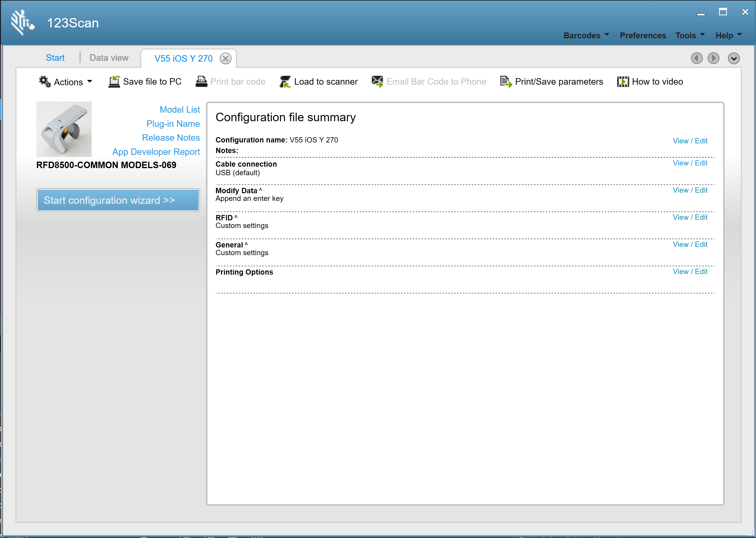The width and height of the screenshot is (756, 538).
Task: Open Preferences
Action: click(x=642, y=35)
